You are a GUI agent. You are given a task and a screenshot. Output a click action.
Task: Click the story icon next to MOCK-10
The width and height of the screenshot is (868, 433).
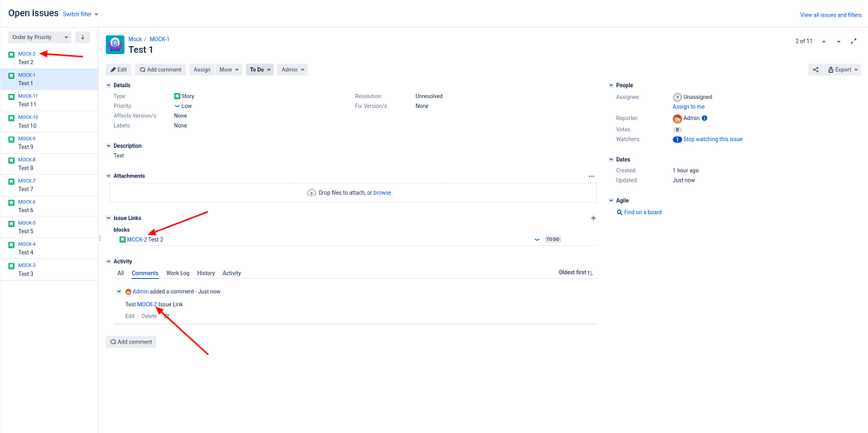tap(11, 117)
